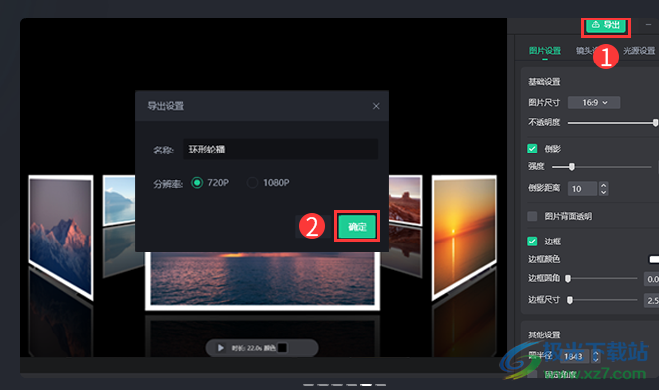Switch to the 光源设置 tab
The height and width of the screenshot is (390, 659).
(x=639, y=51)
